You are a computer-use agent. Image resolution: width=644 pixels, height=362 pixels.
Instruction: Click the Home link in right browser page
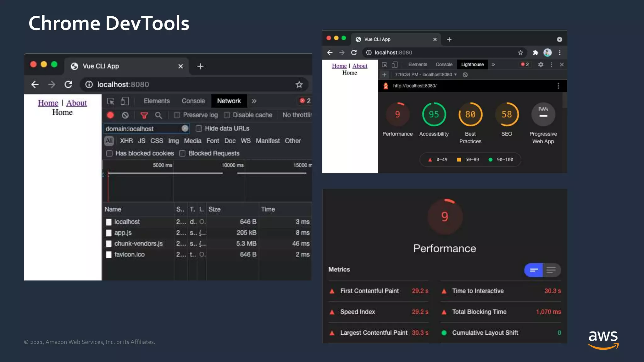coord(339,66)
